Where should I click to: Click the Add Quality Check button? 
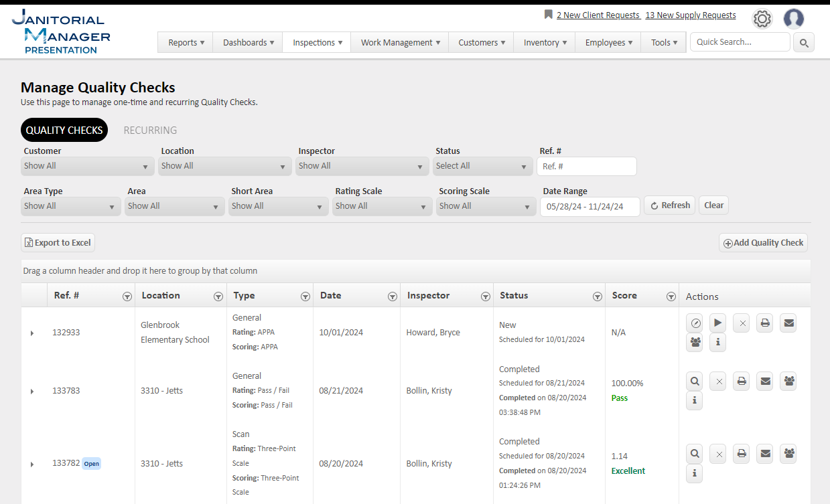pos(763,243)
